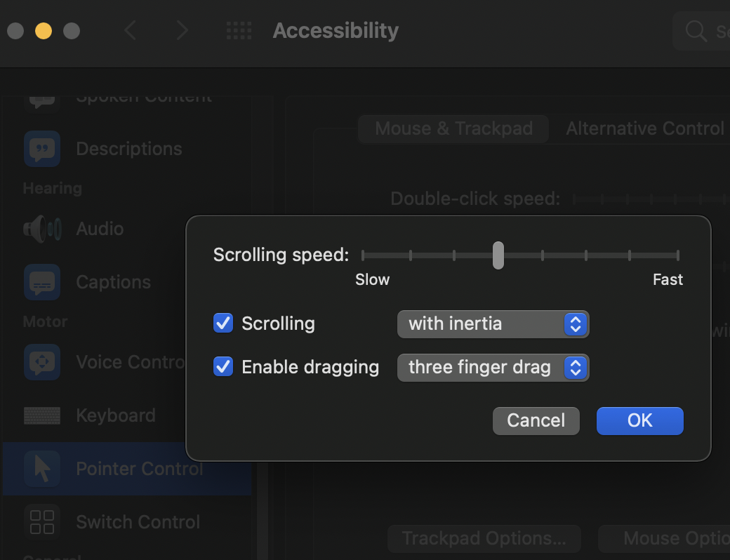Click the Hearing section header
This screenshot has height=560, width=730.
point(52,188)
